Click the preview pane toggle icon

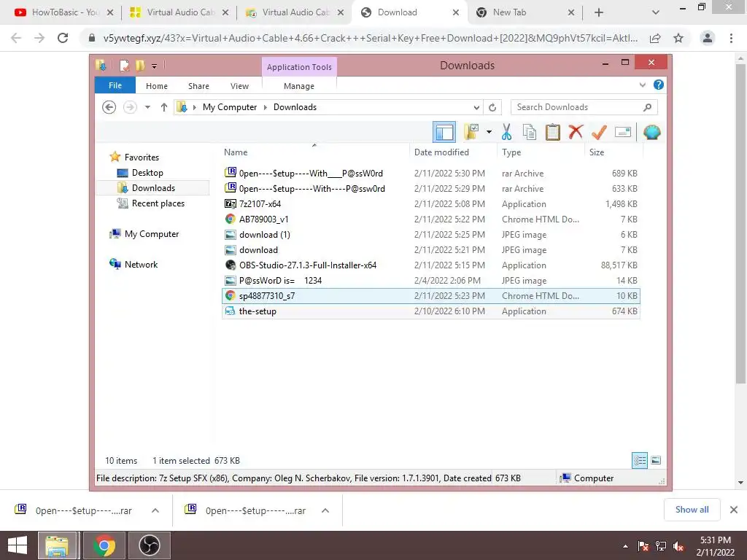[444, 132]
